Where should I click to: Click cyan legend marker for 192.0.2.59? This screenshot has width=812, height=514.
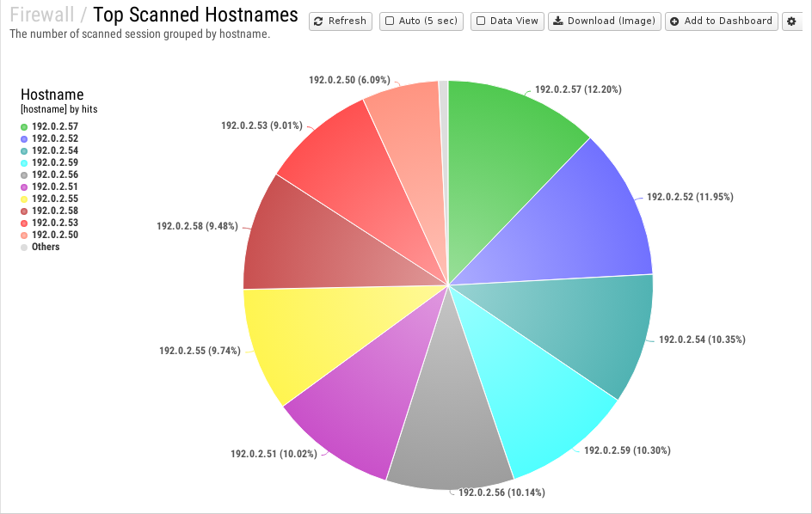click(x=25, y=162)
